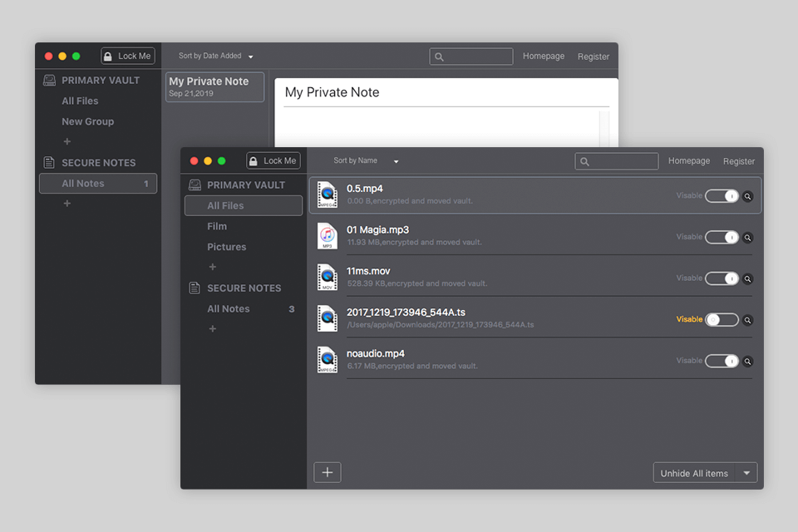Open the Film group
This screenshot has height=532, width=798.
217,226
